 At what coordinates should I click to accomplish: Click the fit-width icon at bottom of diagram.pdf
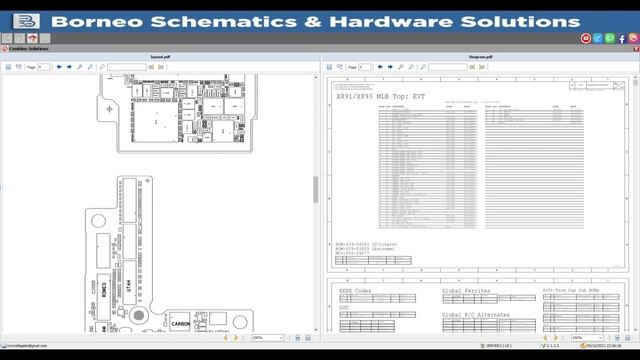coord(617,338)
